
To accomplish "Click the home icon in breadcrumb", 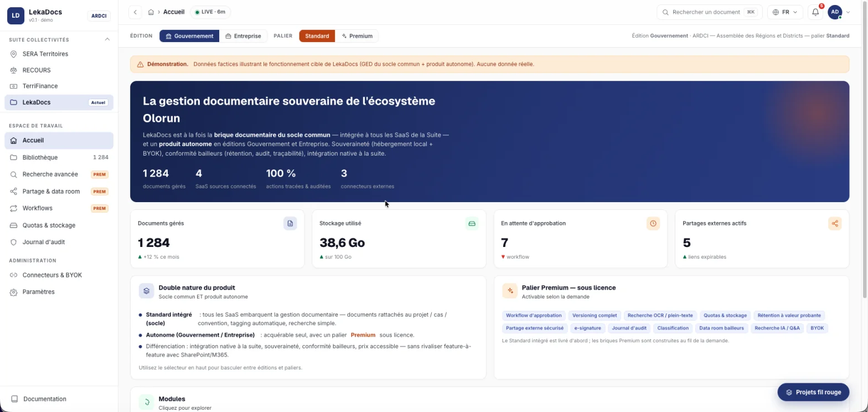I will [x=151, y=12].
